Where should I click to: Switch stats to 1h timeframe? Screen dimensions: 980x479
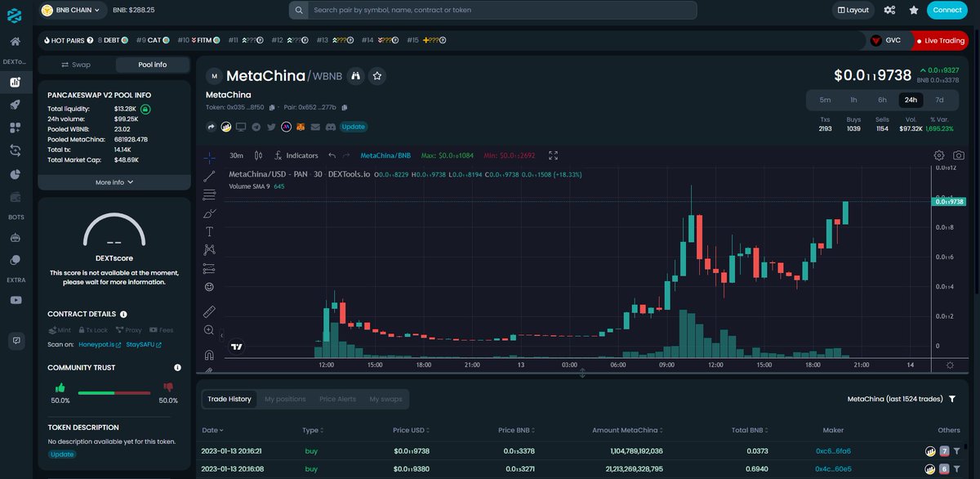tap(853, 100)
